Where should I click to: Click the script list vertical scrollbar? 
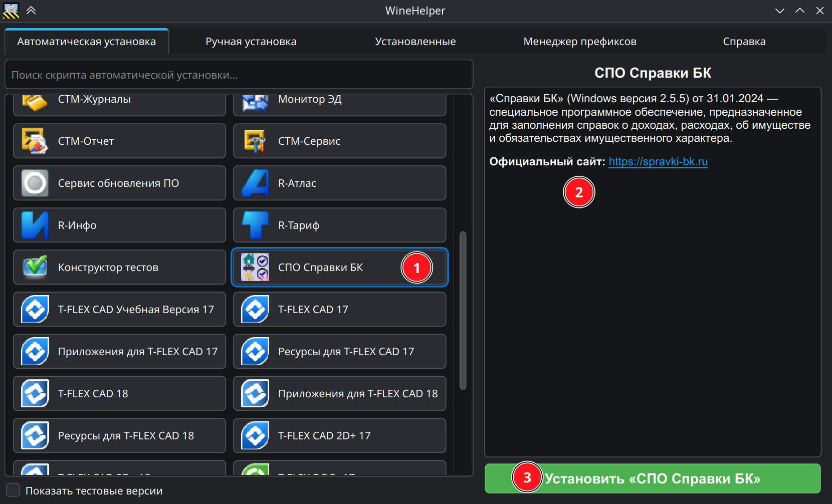463,311
